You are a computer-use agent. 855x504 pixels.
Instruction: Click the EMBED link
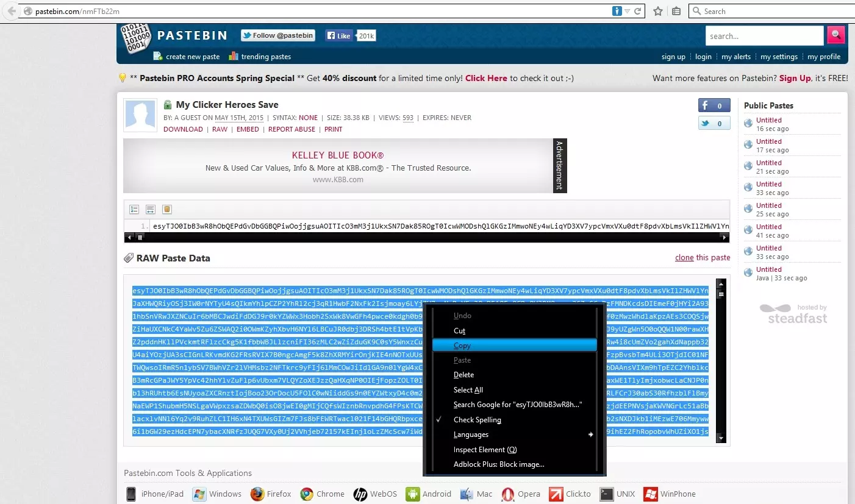pos(248,129)
